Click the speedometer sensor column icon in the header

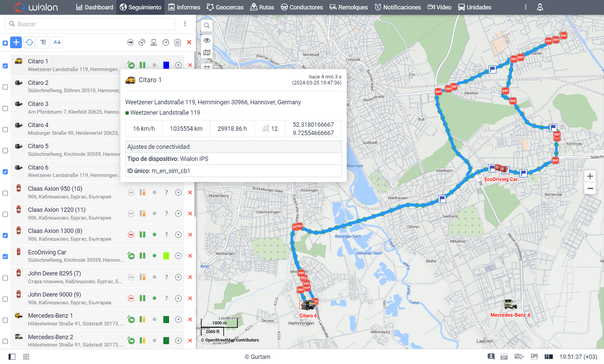[166, 42]
